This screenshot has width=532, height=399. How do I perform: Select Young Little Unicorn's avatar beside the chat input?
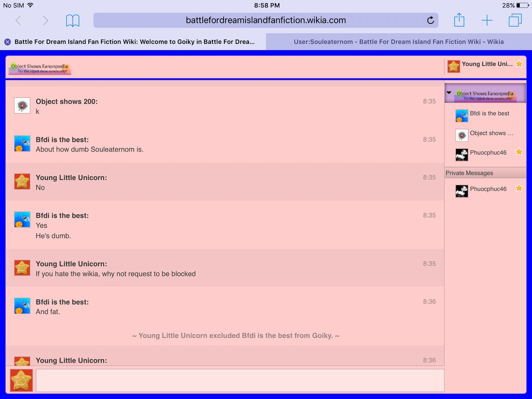(21, 380)
